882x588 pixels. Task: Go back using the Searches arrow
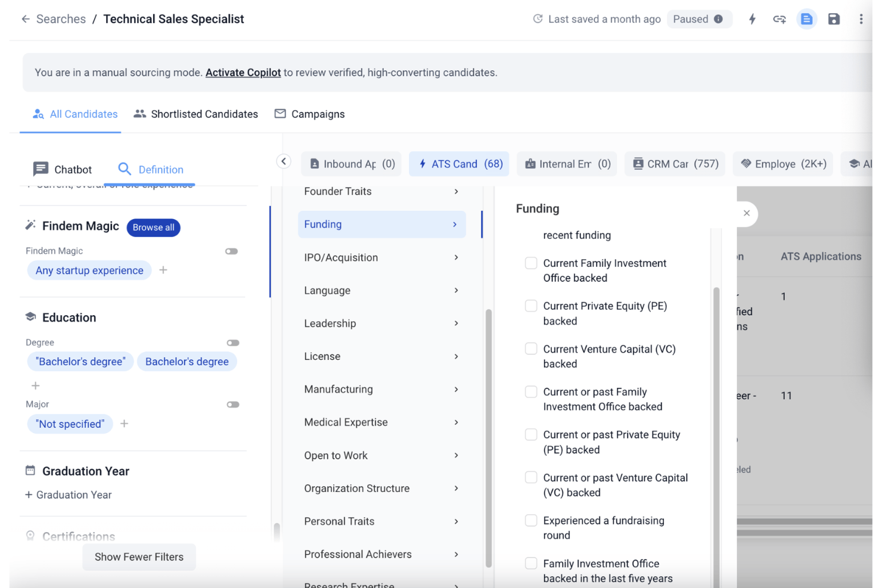pyautogui.click(x=26, y=19)
